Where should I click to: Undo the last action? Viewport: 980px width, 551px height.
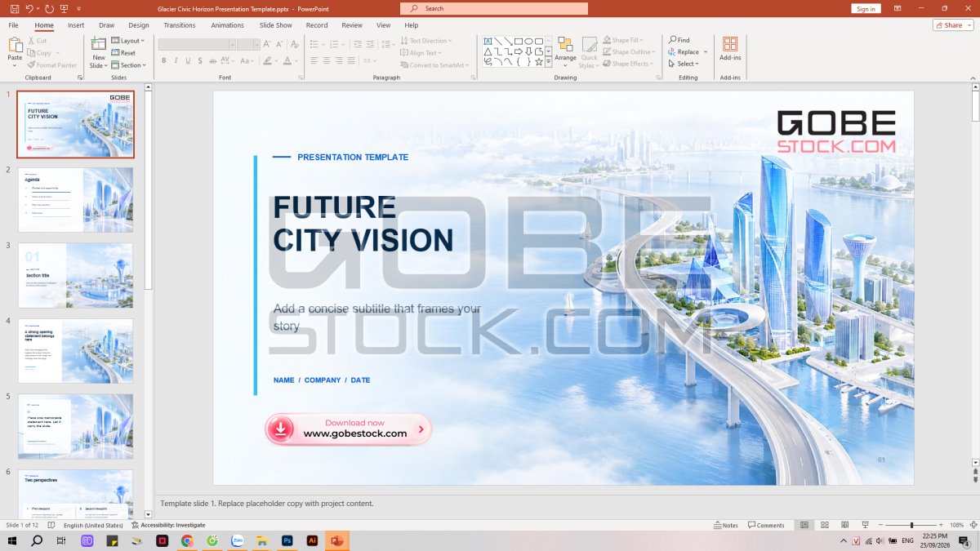pos(29,8)
